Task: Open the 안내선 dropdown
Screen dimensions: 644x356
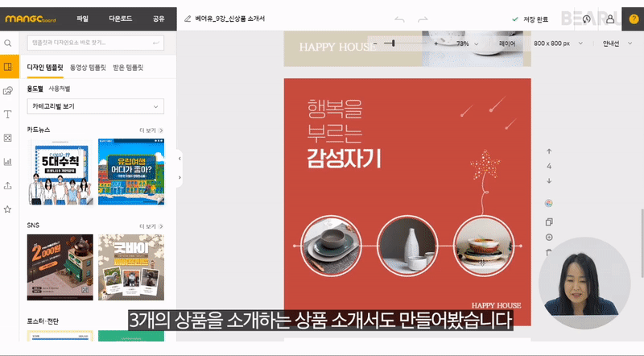Action: 617,43
